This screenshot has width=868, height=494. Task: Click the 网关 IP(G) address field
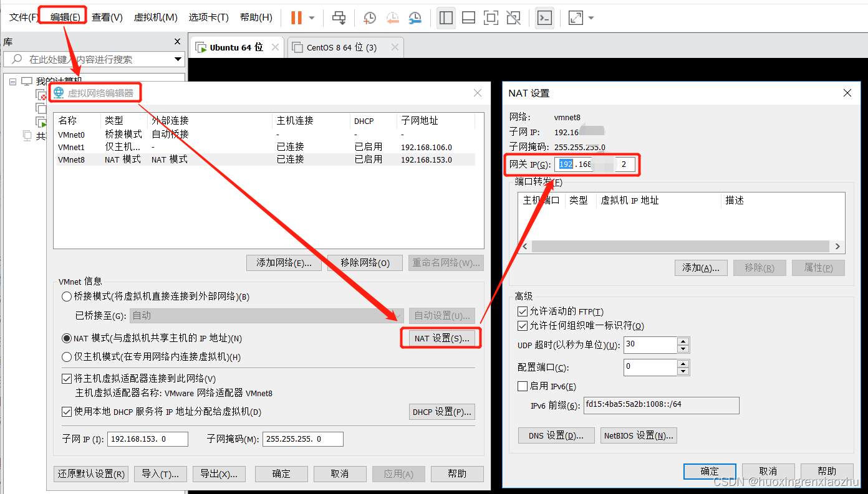[595, 164]
